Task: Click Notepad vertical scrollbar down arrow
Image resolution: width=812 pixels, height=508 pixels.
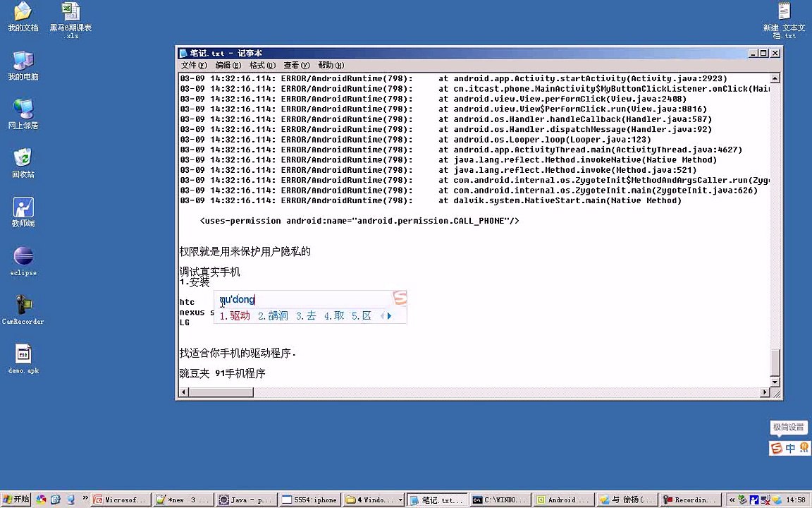Action: 775,382
